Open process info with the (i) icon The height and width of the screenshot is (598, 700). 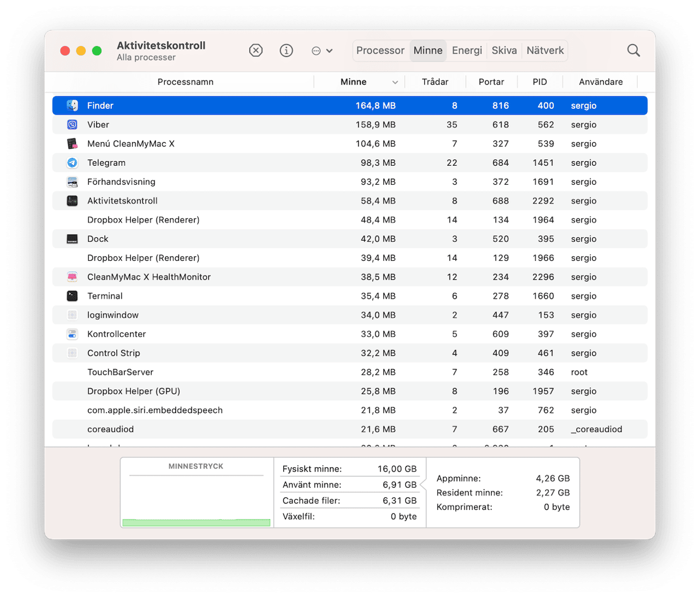pyautogui.click(x=286, y=51)
